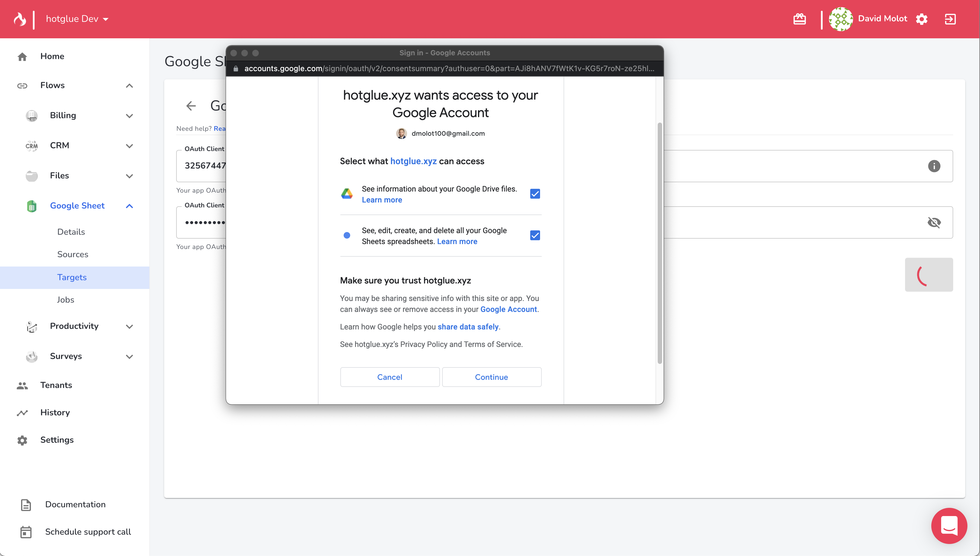The image size is (980, 556).
Task: Expand the Billing flow chevron
Action: (x=129, y=116)
